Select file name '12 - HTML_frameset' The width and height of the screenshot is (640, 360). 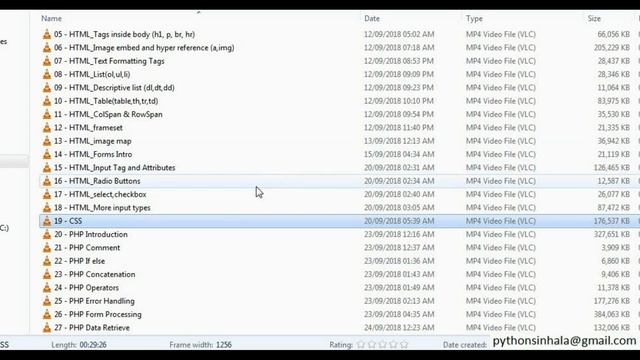(88, 128)
